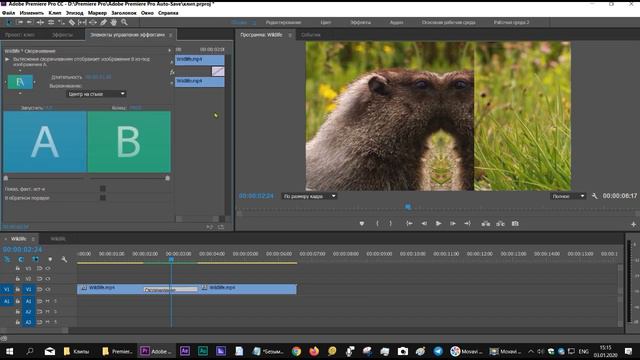Enable show actual sources checkbox
The image size is (640, 360).
point(103,189)
